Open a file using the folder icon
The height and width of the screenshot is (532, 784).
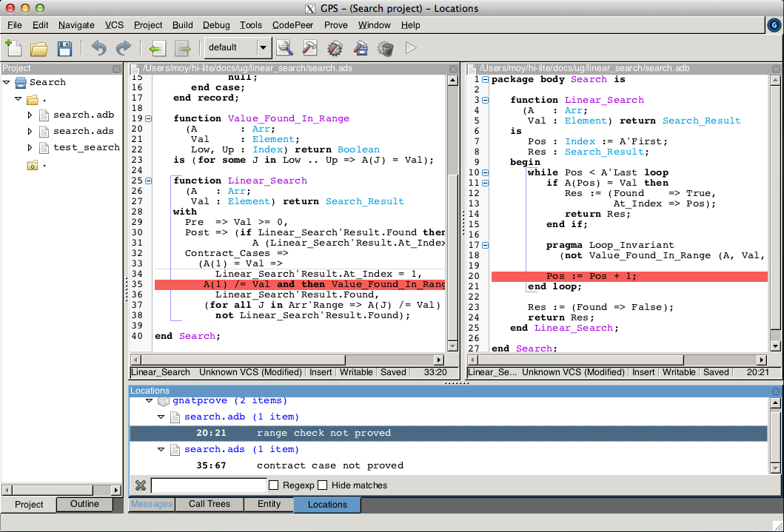[x=39, y=48]
